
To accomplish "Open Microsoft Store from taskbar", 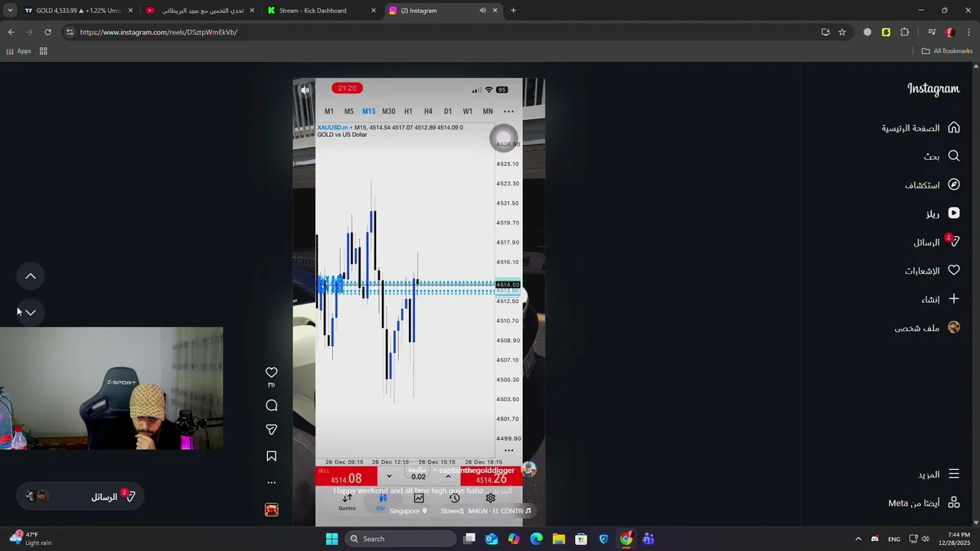I will tap(581, 539).
